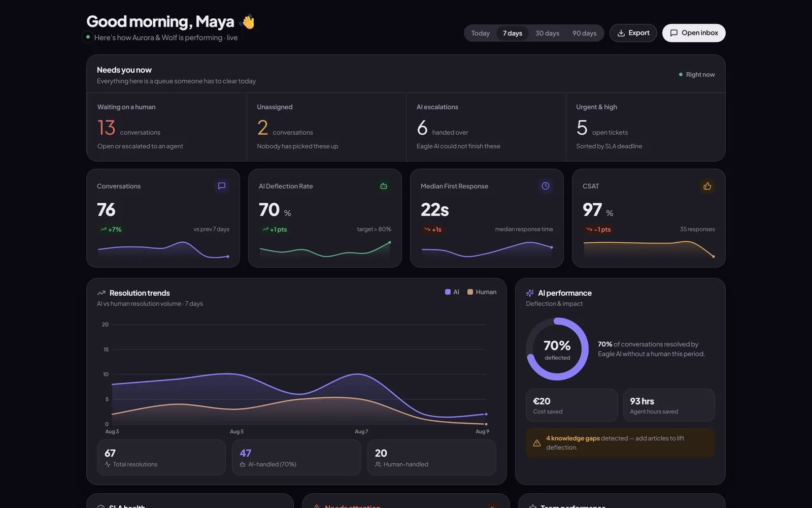The width and height of the screenshot is (812, 508).
Task: Click the Aug 5 axis label
Action: (236, 432)
